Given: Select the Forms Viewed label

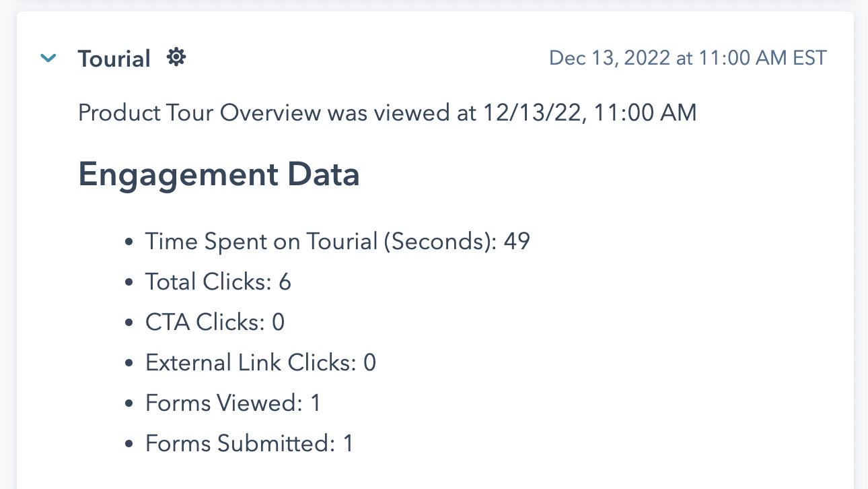Looking at the screenshot, I should (x=223, y=403).
